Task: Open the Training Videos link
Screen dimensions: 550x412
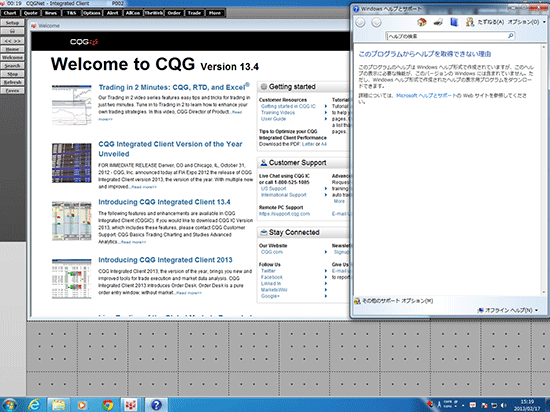Action: pyautogui.click(x=278, y=113)
